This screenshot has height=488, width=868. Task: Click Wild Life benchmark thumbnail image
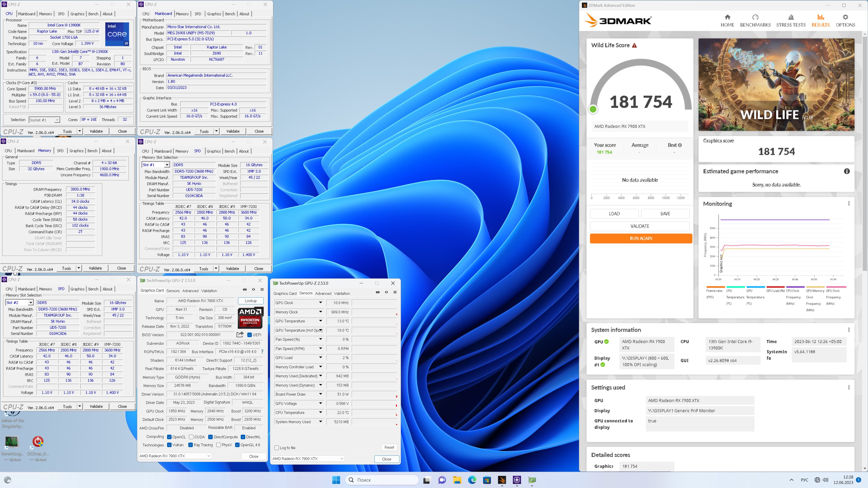776,84
